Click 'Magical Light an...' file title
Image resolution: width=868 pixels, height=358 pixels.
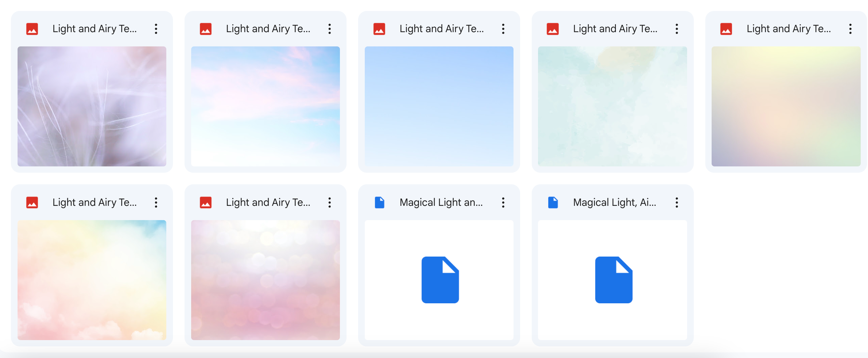point(441,203)
